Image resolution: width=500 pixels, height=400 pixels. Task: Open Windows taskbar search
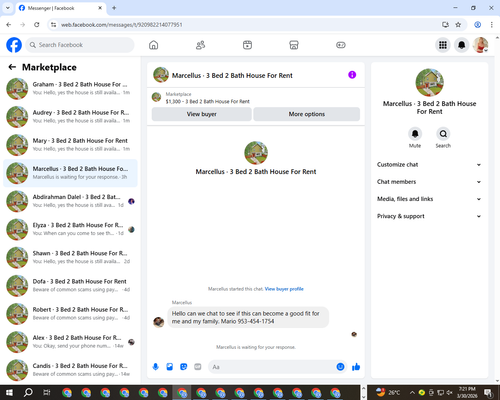tap(28, 392)
